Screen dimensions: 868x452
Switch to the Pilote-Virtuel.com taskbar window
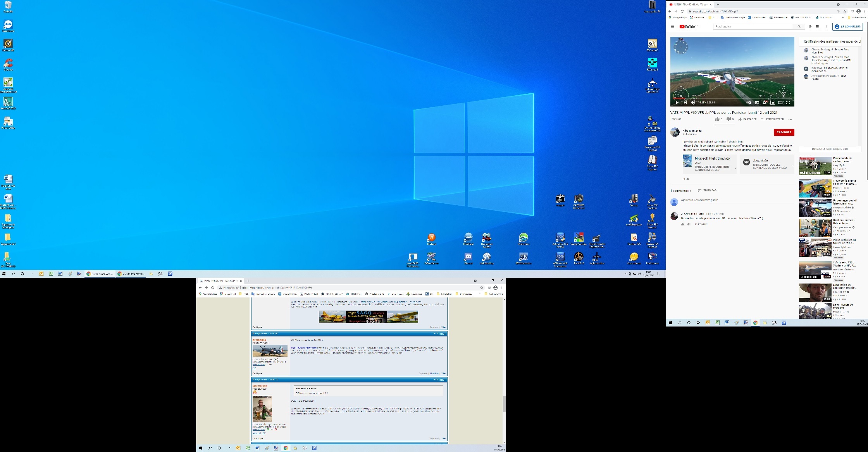pos(100,274)
